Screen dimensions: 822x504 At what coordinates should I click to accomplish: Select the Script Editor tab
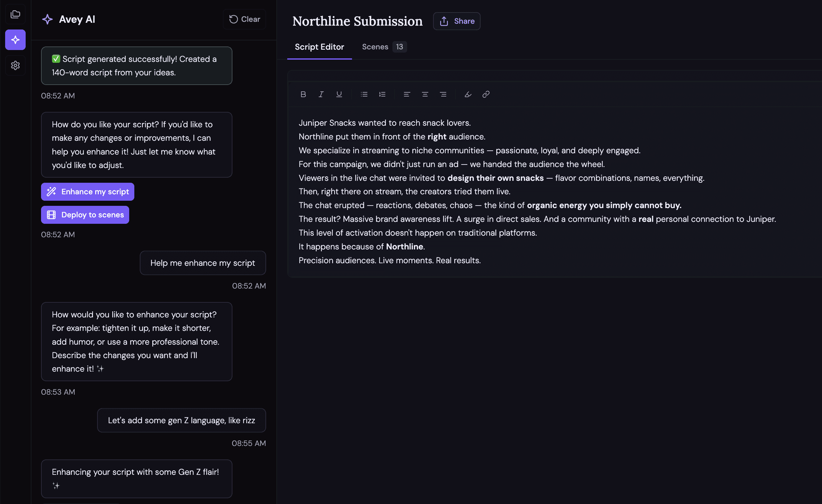coord(319,47)
